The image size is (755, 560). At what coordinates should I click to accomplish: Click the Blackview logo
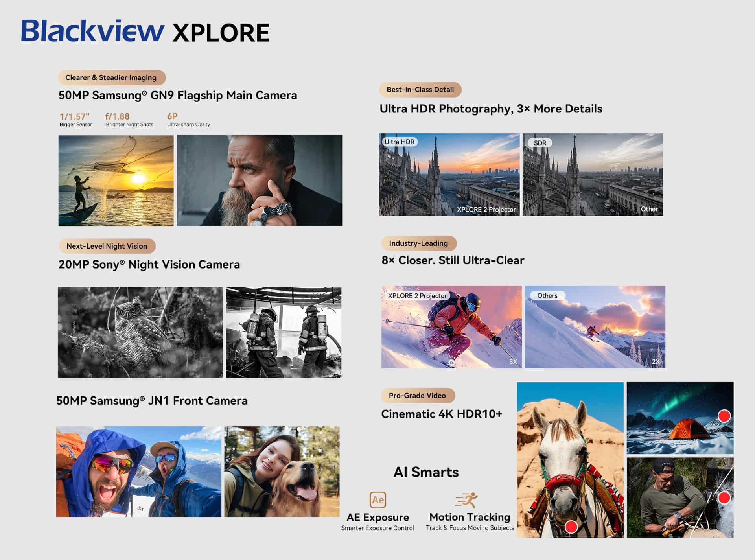click(93, 31)
